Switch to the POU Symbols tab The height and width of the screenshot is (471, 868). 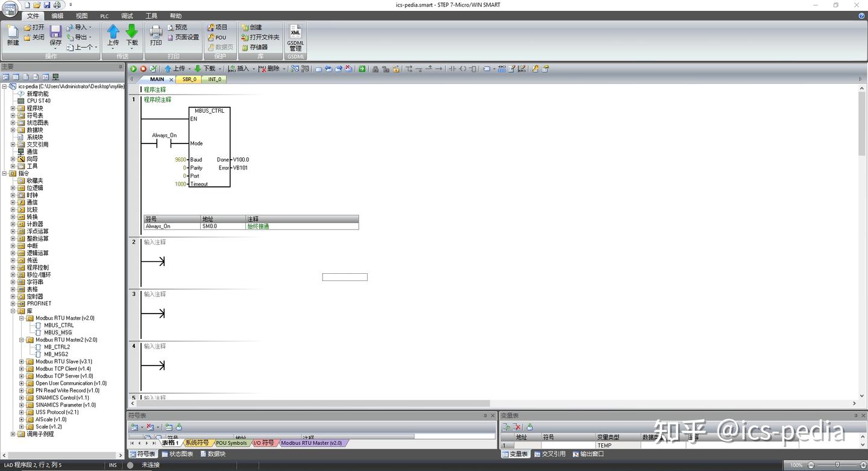click(x=231, y=443)
